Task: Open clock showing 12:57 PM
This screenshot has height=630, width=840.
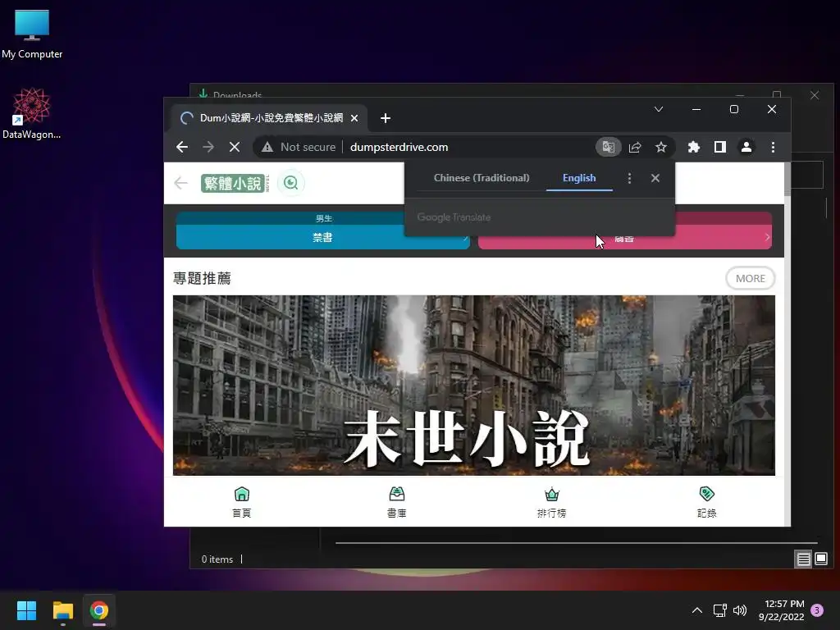Action: point(782,610)
